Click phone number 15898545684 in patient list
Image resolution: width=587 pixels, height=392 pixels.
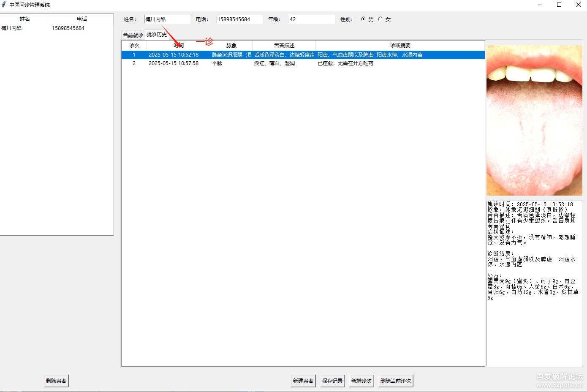pos(68,28)
